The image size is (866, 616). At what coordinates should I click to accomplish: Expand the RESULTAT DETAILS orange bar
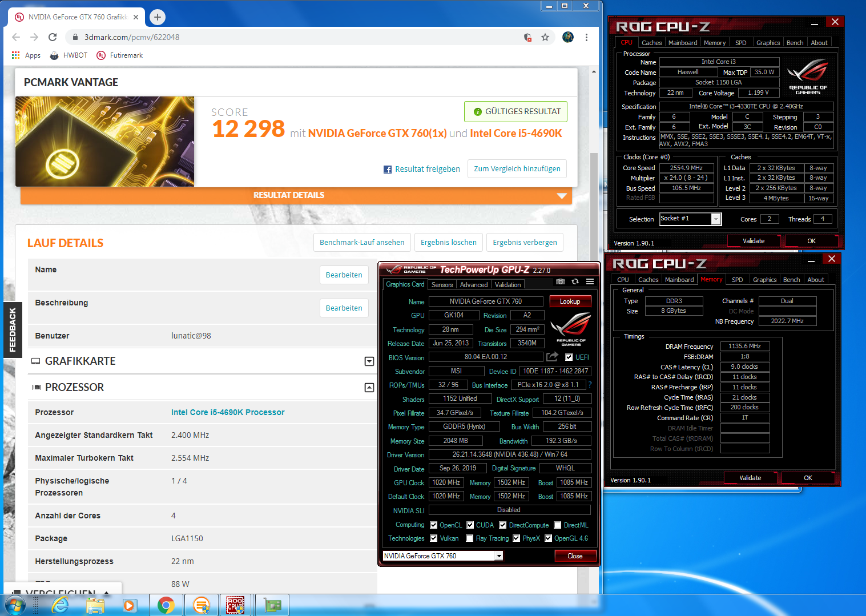pyautogui.click(x=296, y=195)
